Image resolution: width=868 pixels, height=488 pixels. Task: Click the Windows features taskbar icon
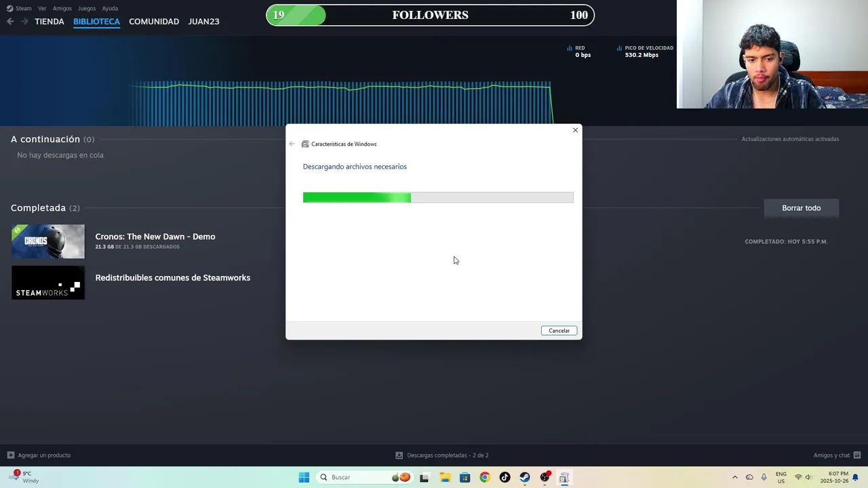pos(564,477)
